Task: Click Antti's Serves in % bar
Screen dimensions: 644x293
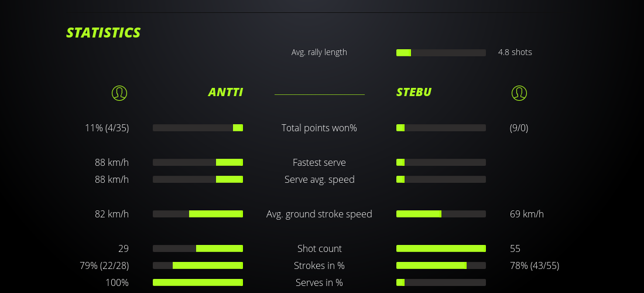Action: 198,282
